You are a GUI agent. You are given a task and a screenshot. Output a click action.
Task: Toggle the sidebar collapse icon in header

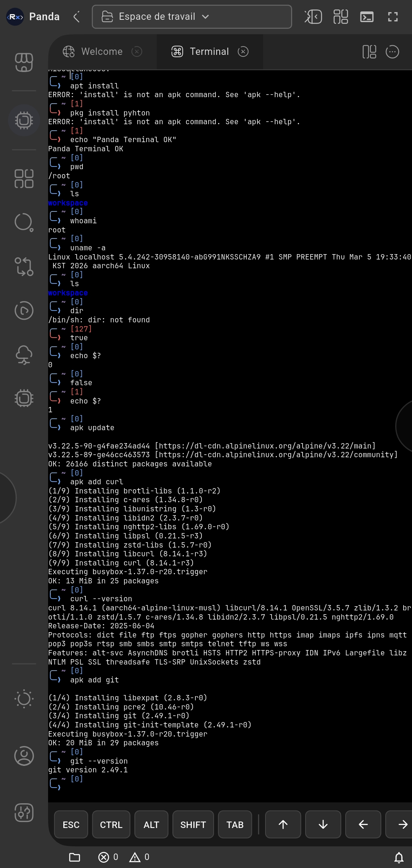point(313,17)
